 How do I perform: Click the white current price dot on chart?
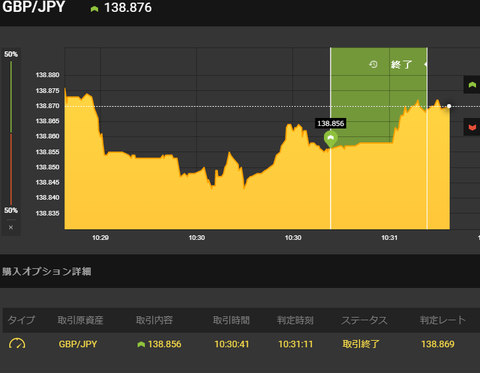[x=449, y=106]
